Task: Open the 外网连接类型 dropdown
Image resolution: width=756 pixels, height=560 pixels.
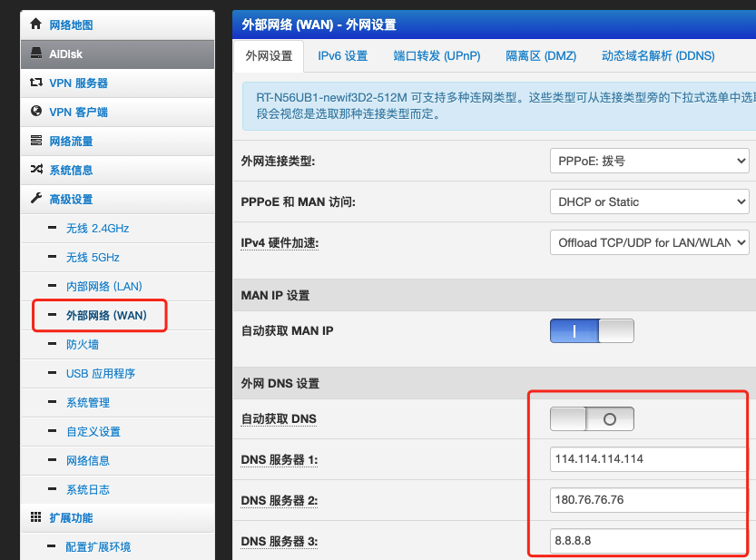Action: (x=649, y=161)
